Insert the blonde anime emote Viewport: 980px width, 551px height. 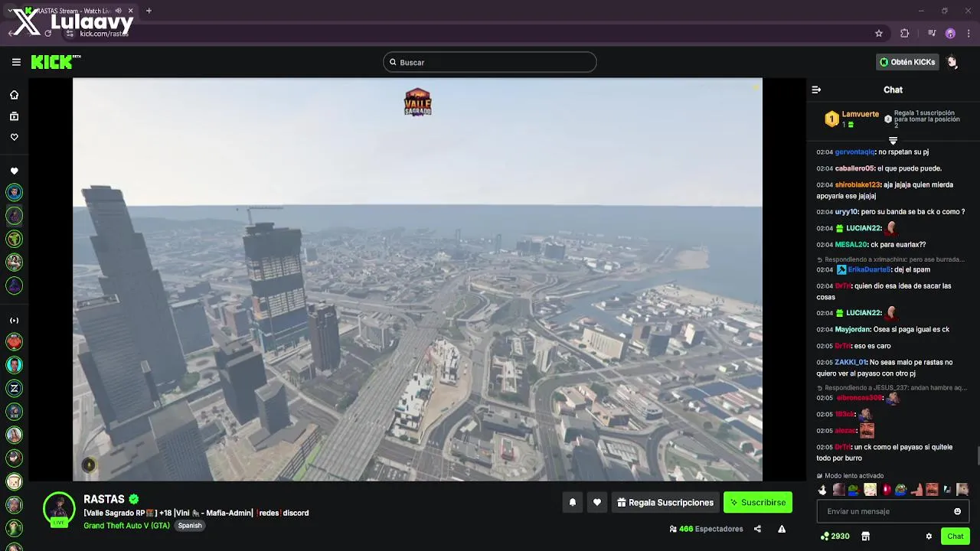870,490
